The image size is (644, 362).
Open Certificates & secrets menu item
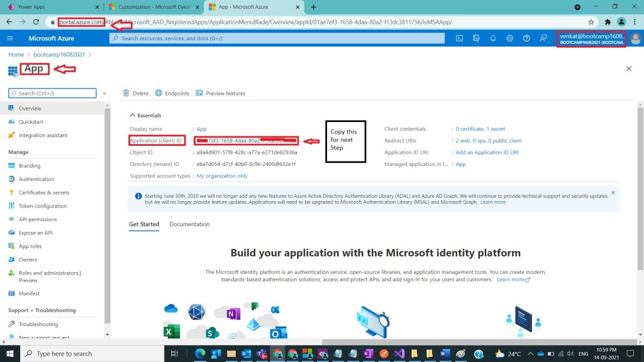pos(44,192)
